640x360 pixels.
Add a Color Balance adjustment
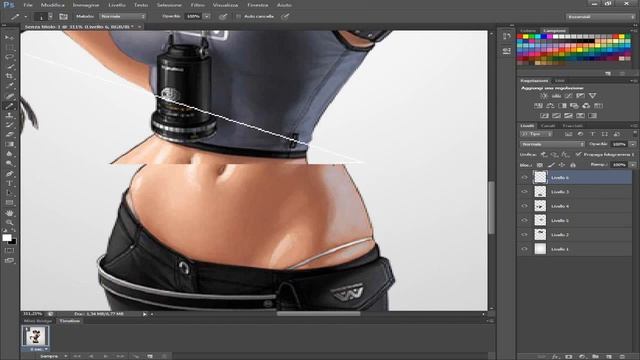point(550,106)
